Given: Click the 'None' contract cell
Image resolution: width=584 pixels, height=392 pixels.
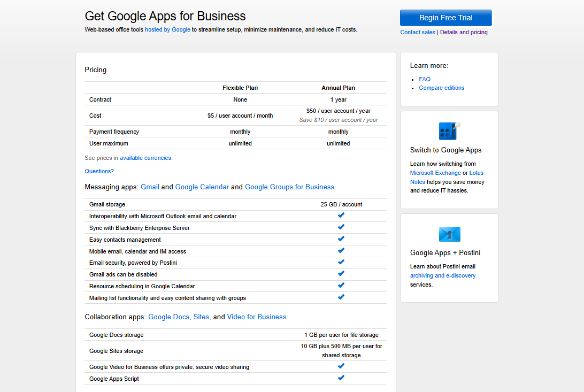Looking at the screenshot, I should coord(240,100).
